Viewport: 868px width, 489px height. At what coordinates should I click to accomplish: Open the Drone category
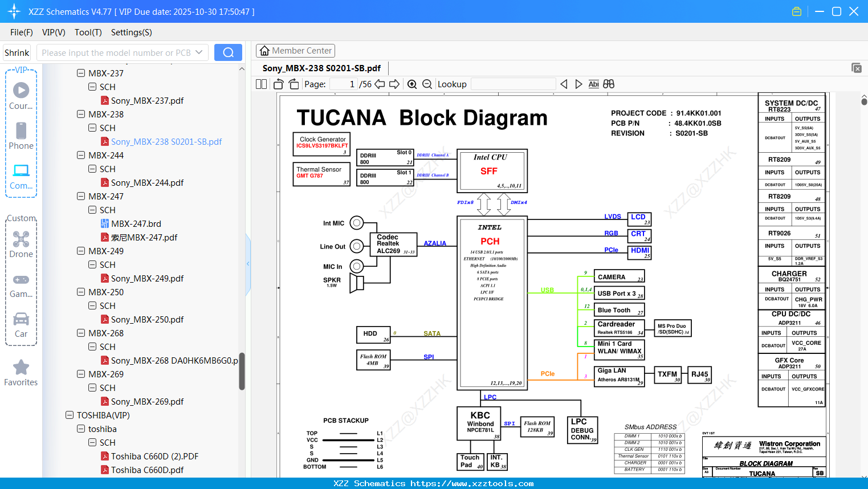(21, 244)
